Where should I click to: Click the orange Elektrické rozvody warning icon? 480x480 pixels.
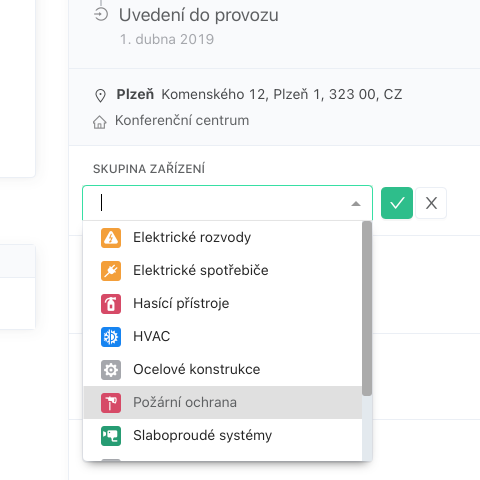[x=111, y=238]
